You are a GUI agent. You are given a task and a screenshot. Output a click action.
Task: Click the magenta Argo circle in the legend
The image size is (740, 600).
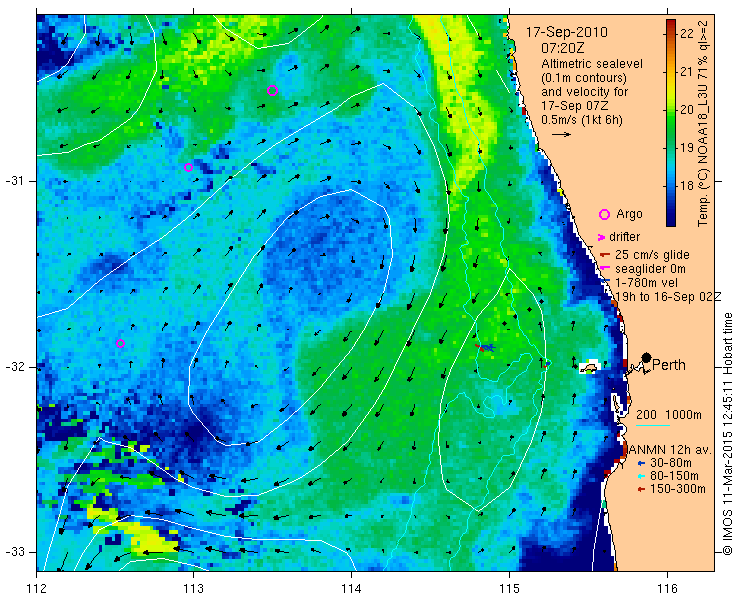[604, 214]
